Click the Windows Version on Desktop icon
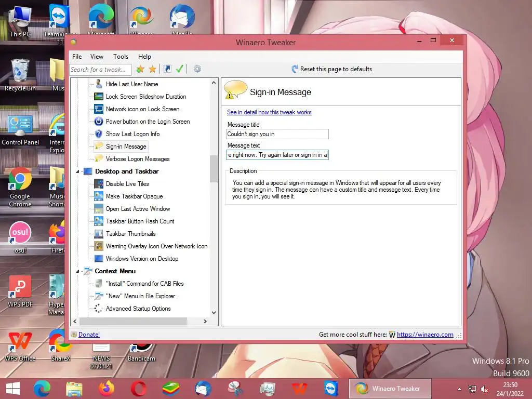 pyautogui.click(x=99, y=259)
